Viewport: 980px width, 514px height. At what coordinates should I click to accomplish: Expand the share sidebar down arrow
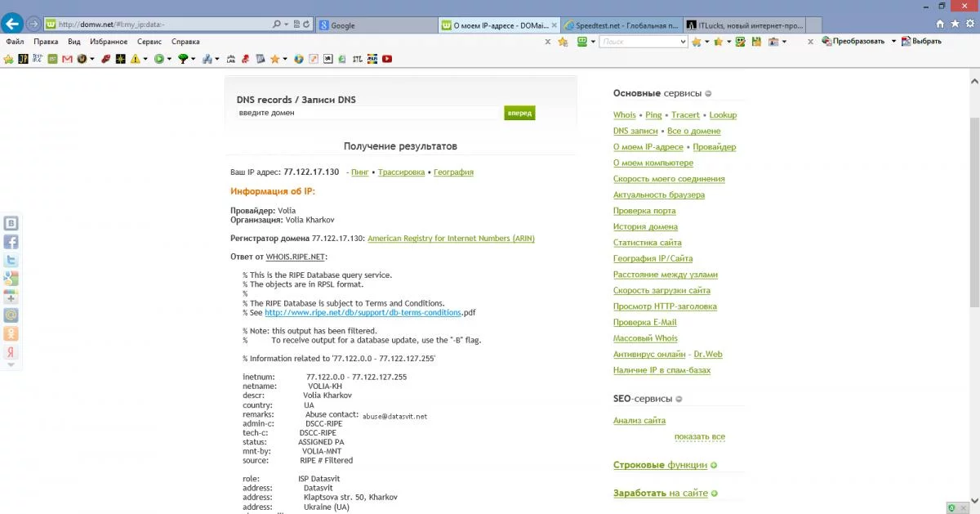click(11, 364)
